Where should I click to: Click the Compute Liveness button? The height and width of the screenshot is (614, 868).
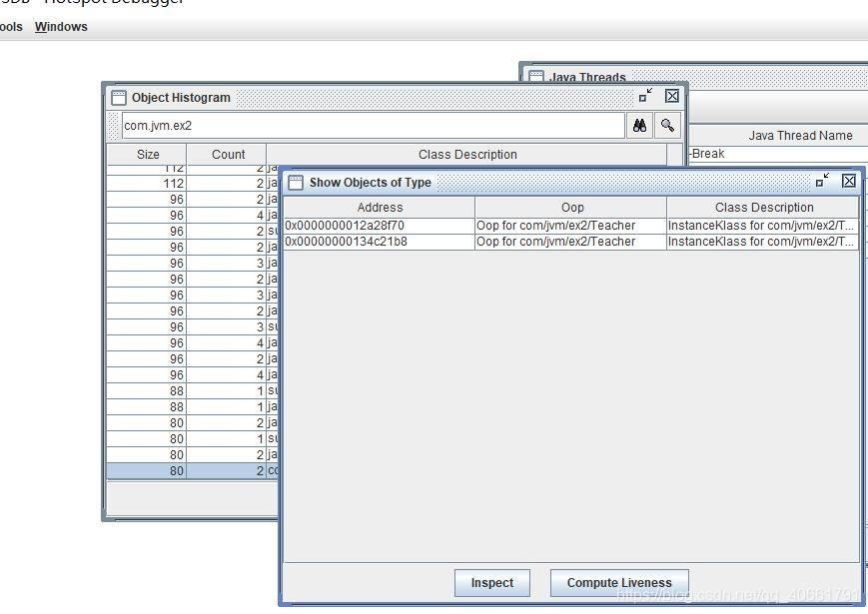(619, 583)
